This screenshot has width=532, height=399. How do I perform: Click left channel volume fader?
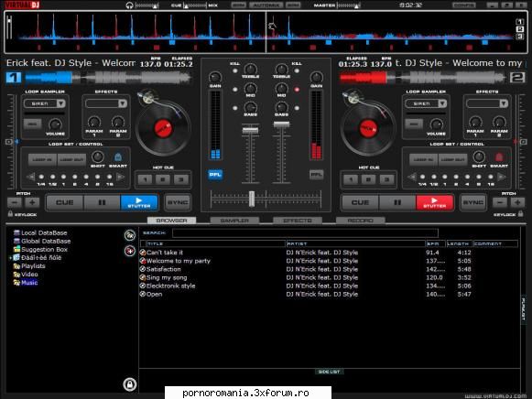click(x=250, y=131)
